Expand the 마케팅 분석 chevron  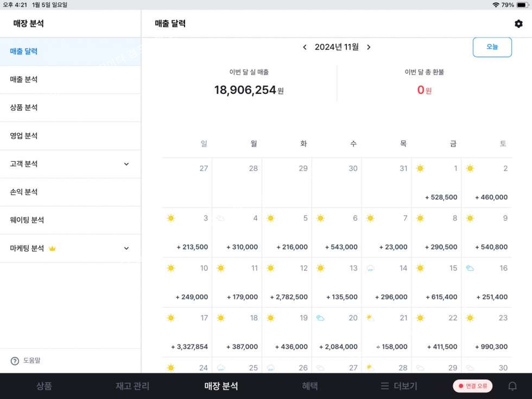(126, 249)
